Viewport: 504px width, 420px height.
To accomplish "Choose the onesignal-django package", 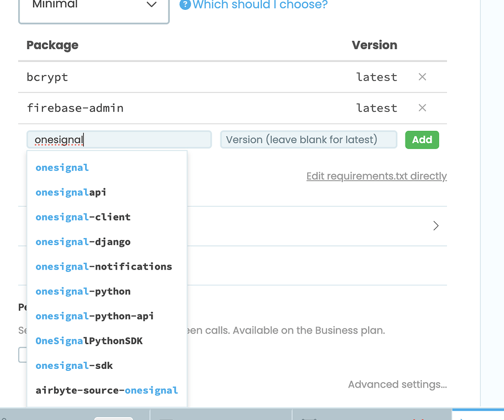I will pyautogui.click(x=83, y=242).
